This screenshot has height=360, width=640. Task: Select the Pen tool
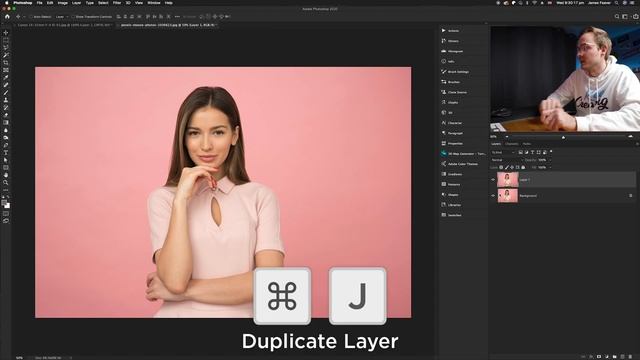point(6,145)
